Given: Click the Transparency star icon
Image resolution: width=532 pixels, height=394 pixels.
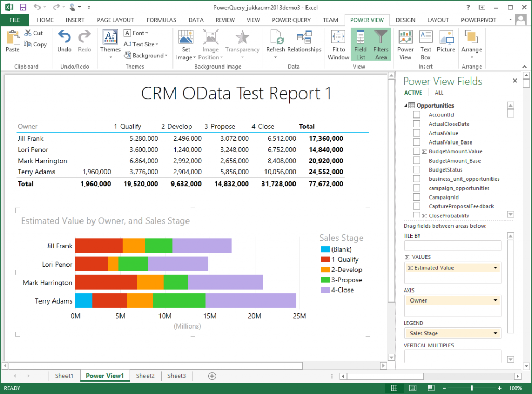Looking at the screenshot, I should click(242, 37).
